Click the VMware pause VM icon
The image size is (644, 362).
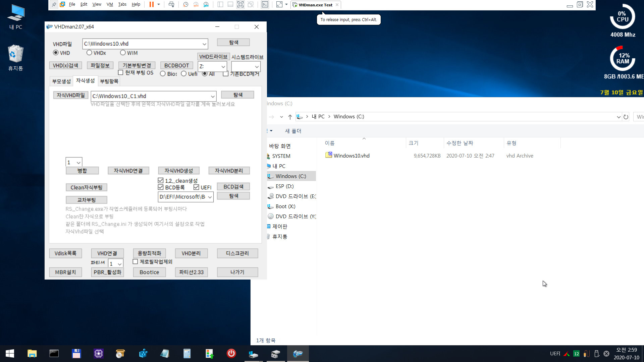152,5
